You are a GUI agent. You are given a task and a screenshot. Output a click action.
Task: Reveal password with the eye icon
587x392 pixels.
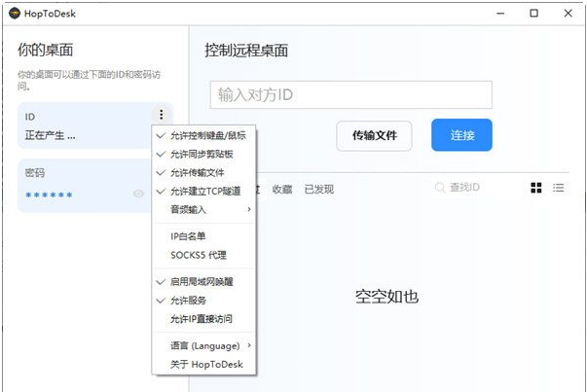(x=138, y=194)
